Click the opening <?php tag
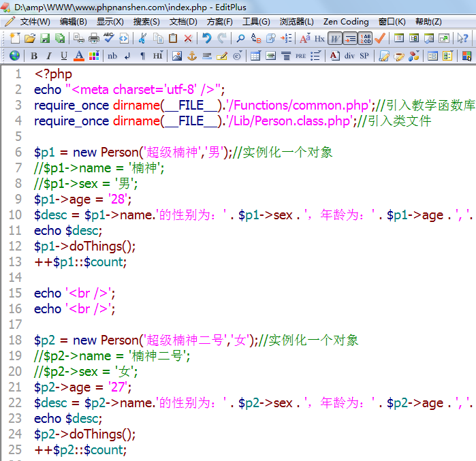The width and height of the screenshot is (476, 461). [53, 74]
